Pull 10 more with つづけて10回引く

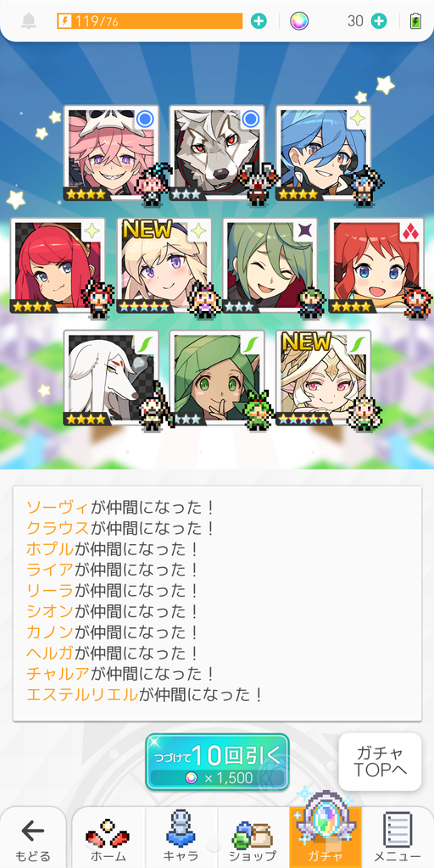(x=217, y=762)
